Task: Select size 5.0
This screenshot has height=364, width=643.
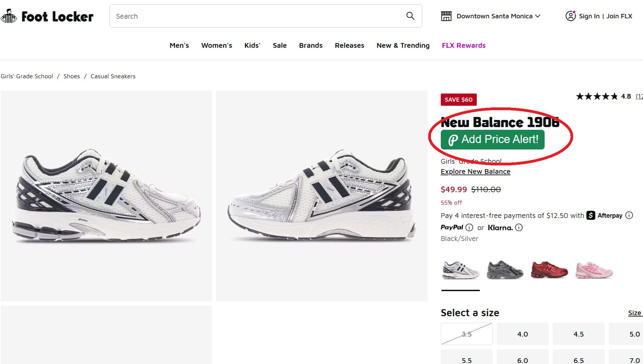Action: (x=626, y=334)
